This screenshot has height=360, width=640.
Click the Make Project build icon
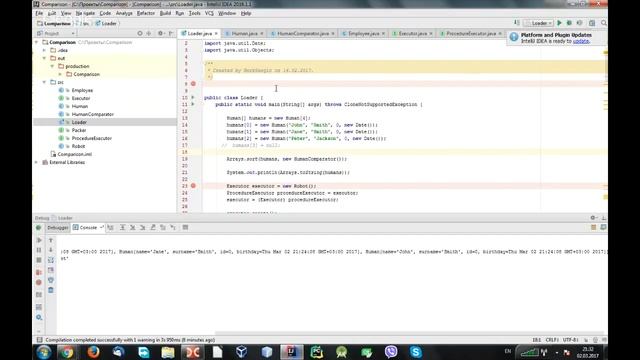pyautogui.click(x=517, y=23)
